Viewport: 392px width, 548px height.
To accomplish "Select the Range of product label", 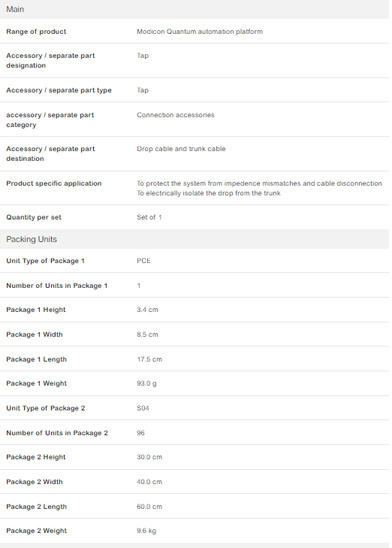I will 36,32.
